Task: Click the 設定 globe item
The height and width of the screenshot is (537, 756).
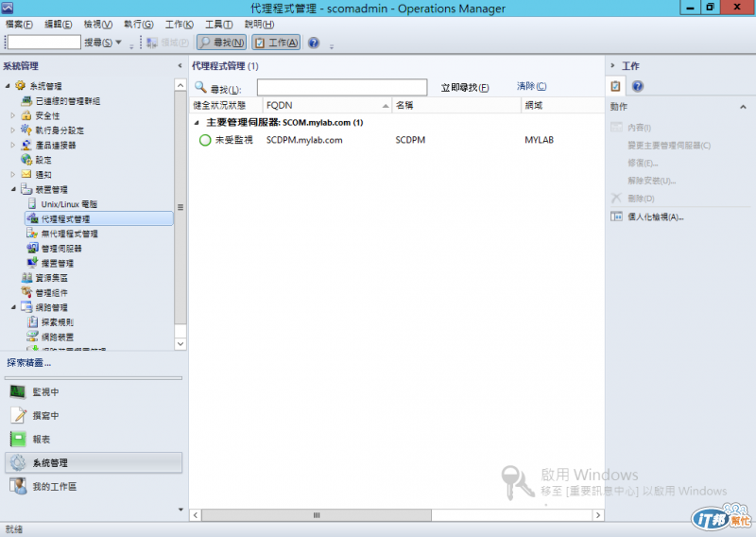Action: [x=43, y=160]
